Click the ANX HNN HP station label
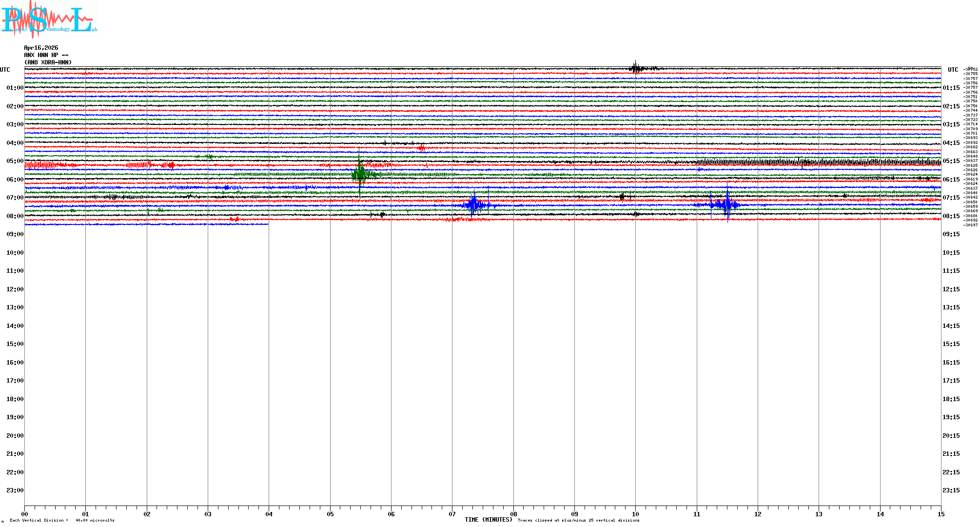The height and width of the screenshot is (527, 980). 46,55
